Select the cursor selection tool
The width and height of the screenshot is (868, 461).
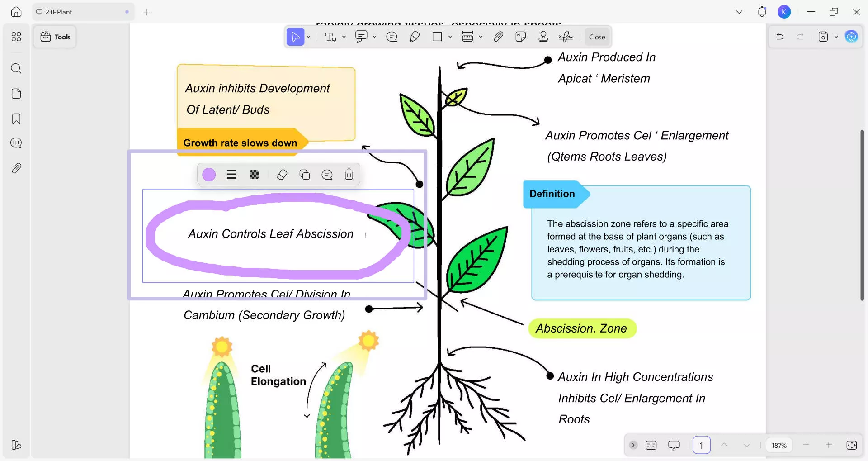[296, 37]
